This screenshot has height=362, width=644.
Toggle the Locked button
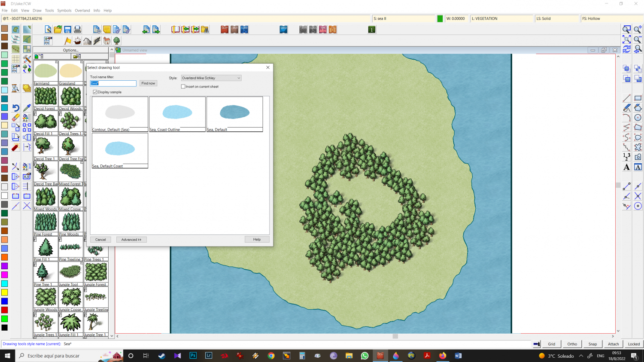click(634, 344)
